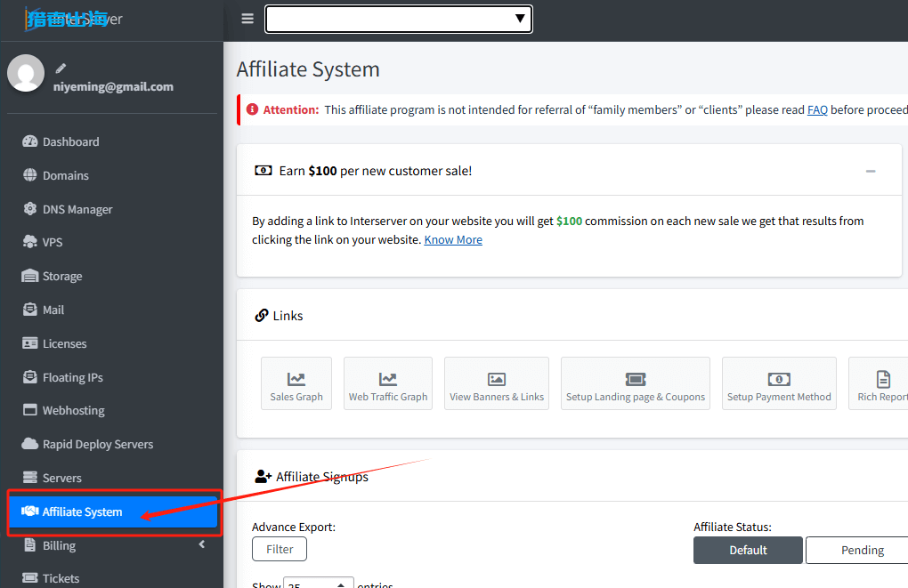Open View Banners & Links
Viewport: 908px width, 588px height.
click(x=497, y=383)
